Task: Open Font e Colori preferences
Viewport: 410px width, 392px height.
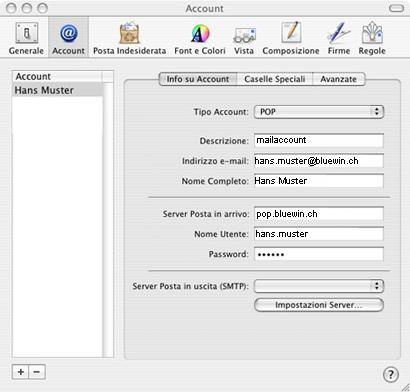Action: coord(200,38)
